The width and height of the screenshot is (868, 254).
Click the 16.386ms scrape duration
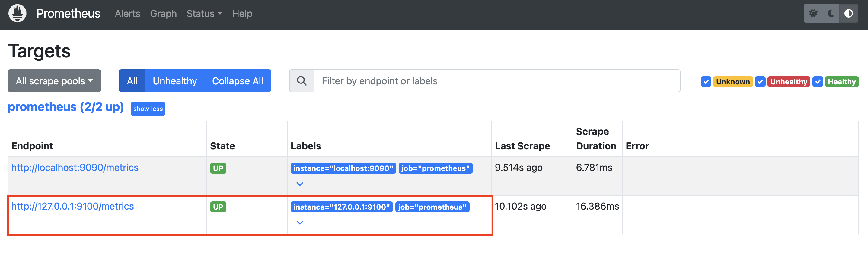[x=597, y=206]
